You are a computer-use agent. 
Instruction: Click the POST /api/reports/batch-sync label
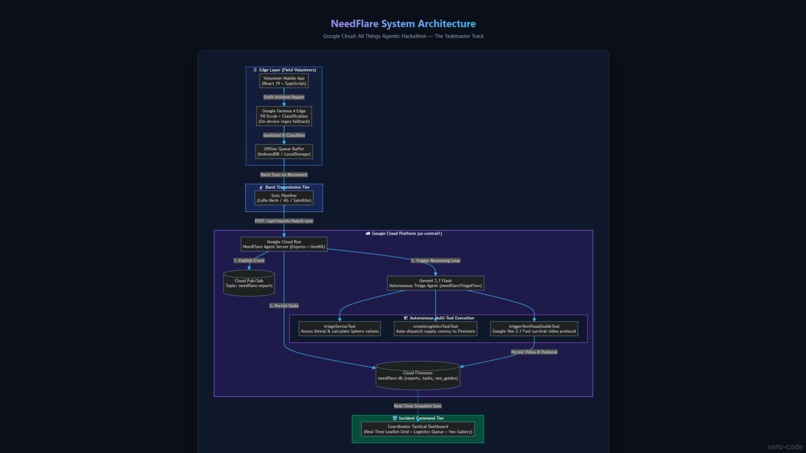(x=284, y=221)
